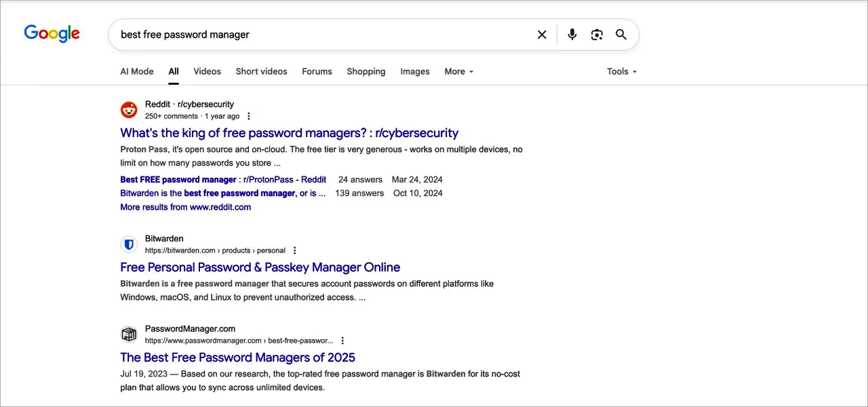Click the search magnifying glass icon
Screen dimensions: 868x407
point(620,35)
